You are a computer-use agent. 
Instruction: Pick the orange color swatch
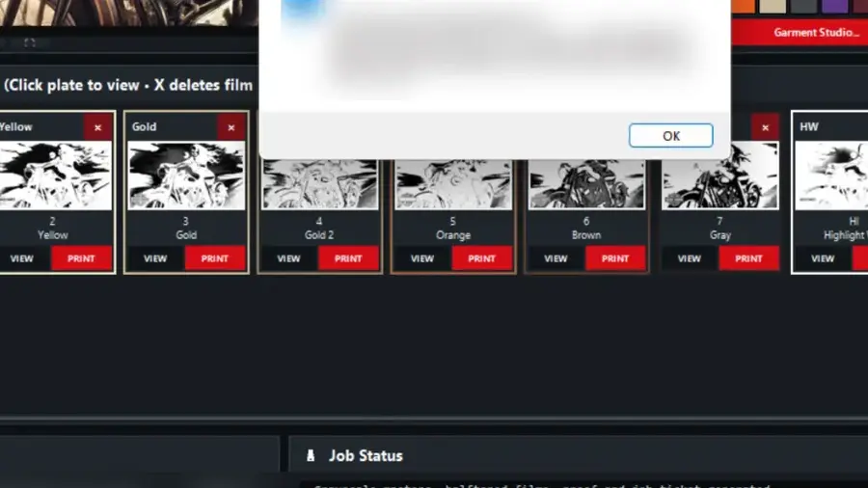[744, 6]
